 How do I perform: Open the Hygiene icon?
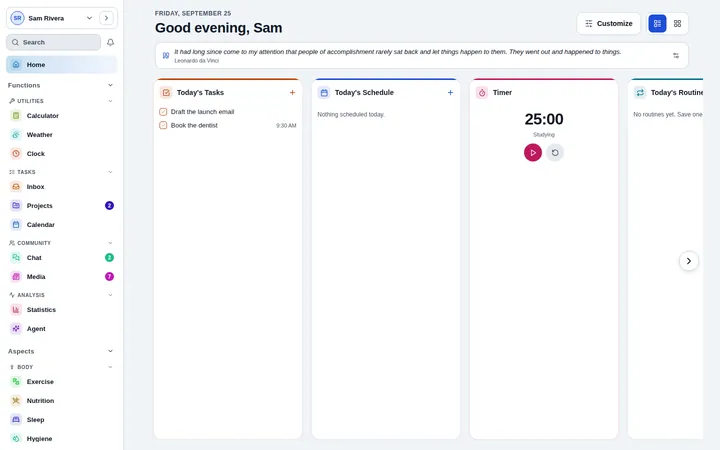(16, 439)
